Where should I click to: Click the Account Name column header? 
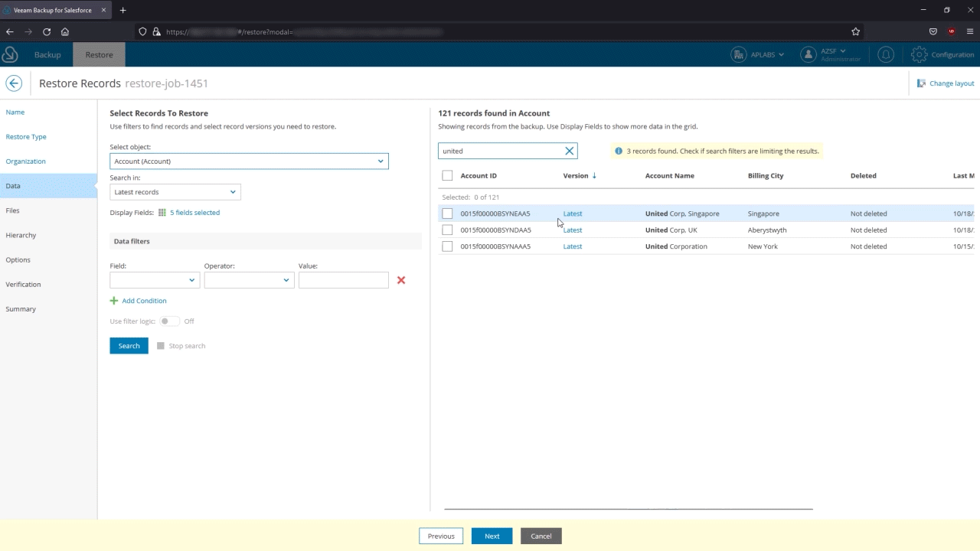click(x=670, y=176)
